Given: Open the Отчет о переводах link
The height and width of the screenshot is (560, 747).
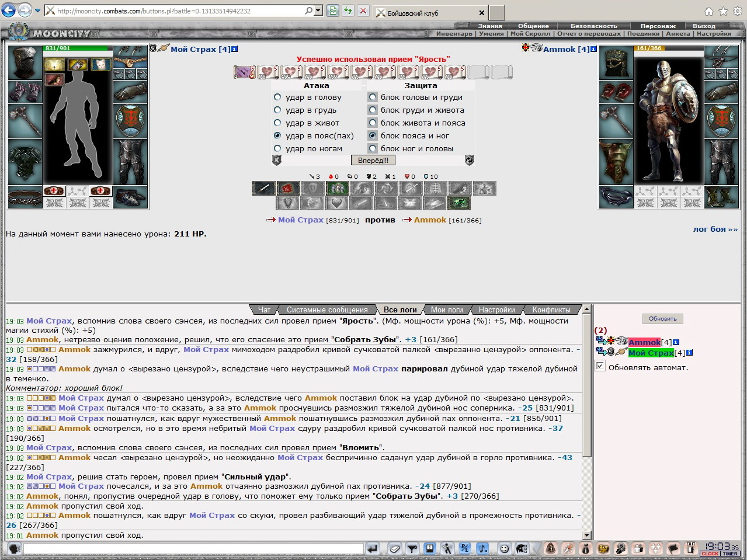Looking at the screenshot, I should click(589, 33).
